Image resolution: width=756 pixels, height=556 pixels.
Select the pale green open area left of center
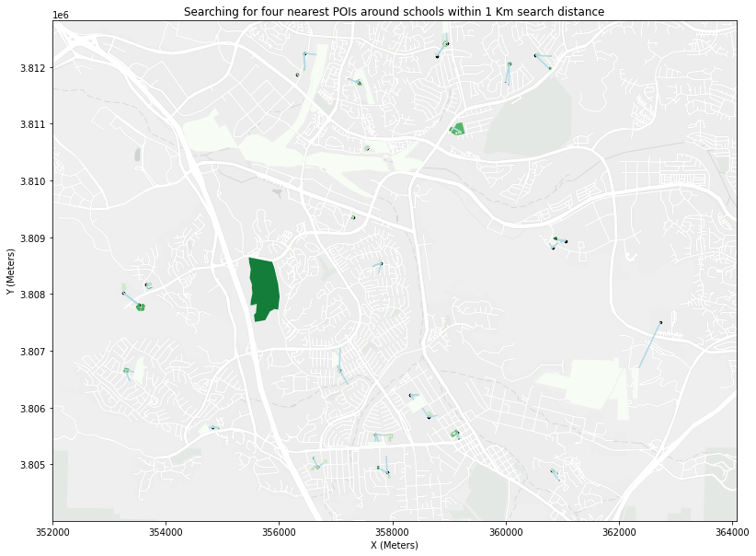pos(207,133)
